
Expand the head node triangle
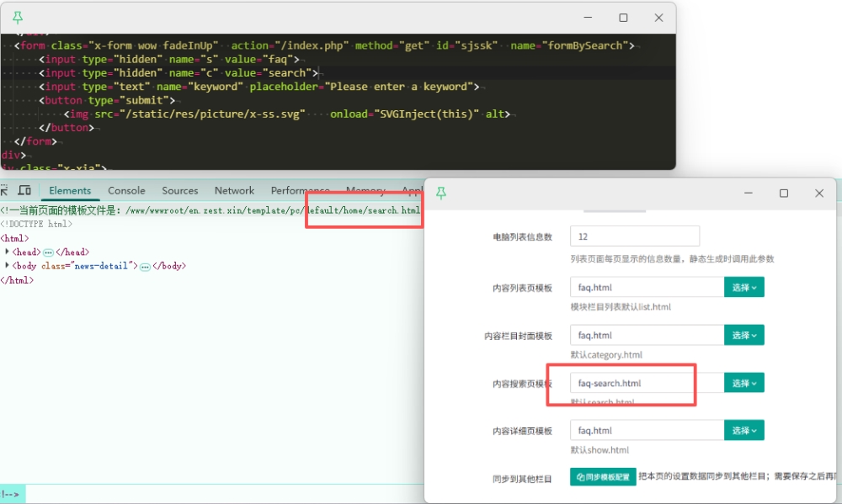[8, 252]
